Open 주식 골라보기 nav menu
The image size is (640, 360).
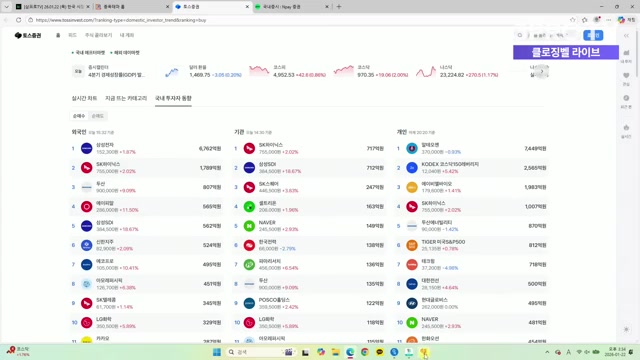pyautogui.click(x=98, y=36)
